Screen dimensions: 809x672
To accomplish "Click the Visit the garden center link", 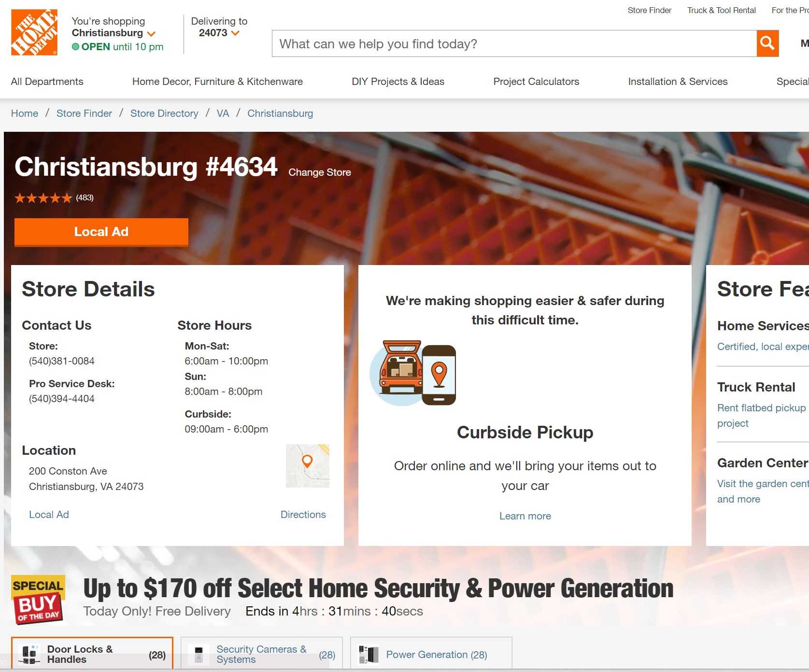I will pos(763,491).
